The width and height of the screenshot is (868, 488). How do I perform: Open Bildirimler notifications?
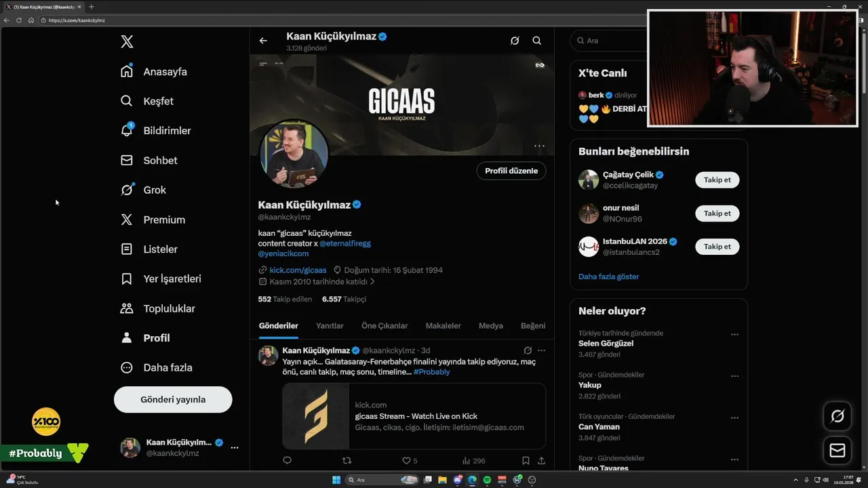tap(156, 130)
